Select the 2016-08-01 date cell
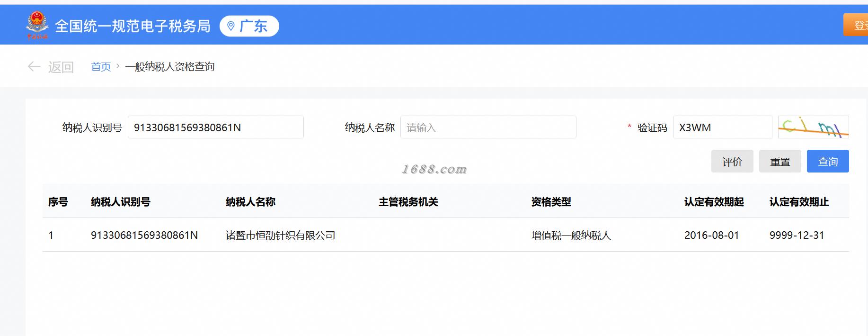The image size is (868, 336). pos(712,235)
